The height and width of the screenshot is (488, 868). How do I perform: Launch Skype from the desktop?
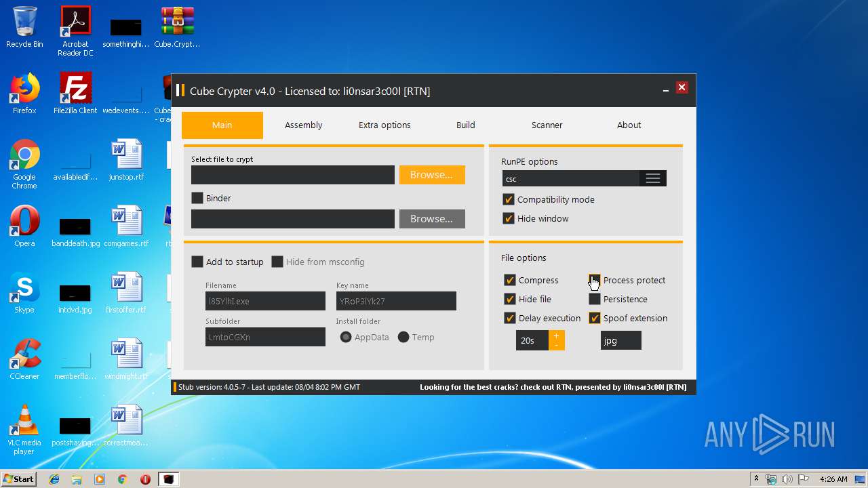pos(24,293)
